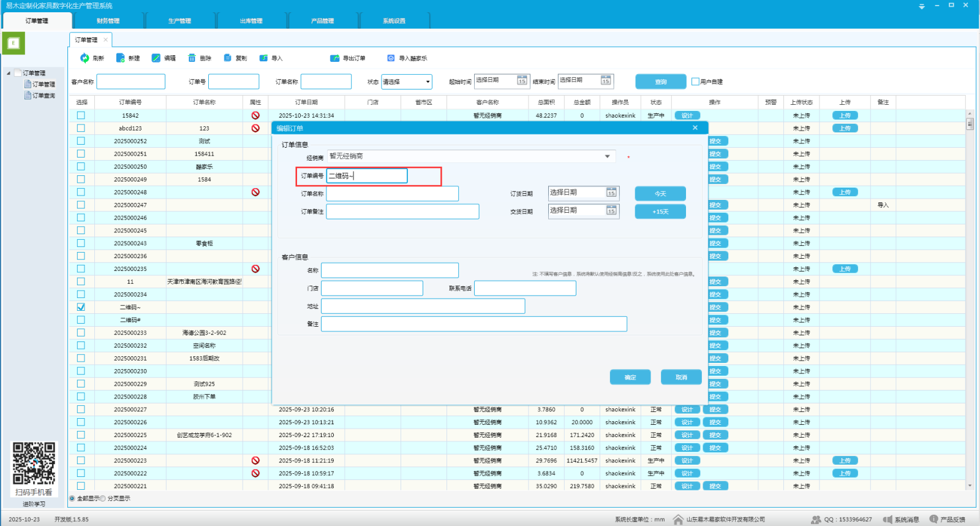Screen dimensions: 980x526
Task: Open the 经销商 dealer dropdown
Action: tap(607, 156)
